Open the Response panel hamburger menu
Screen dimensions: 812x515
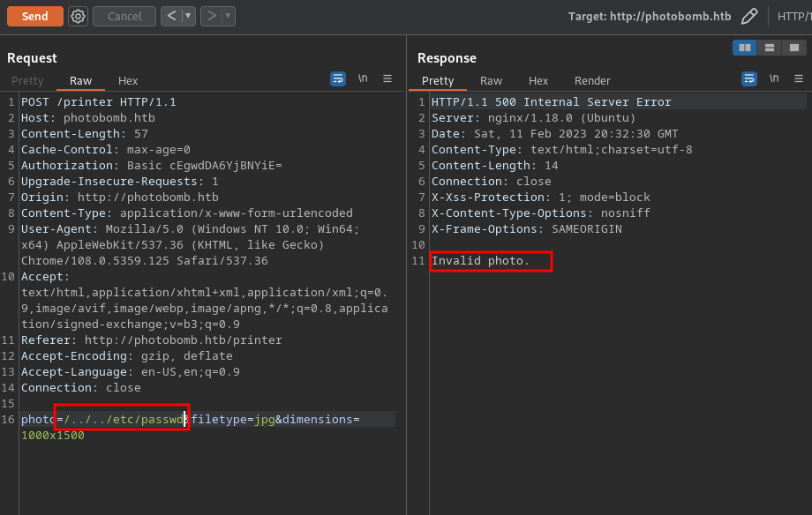tap(799, 78)
